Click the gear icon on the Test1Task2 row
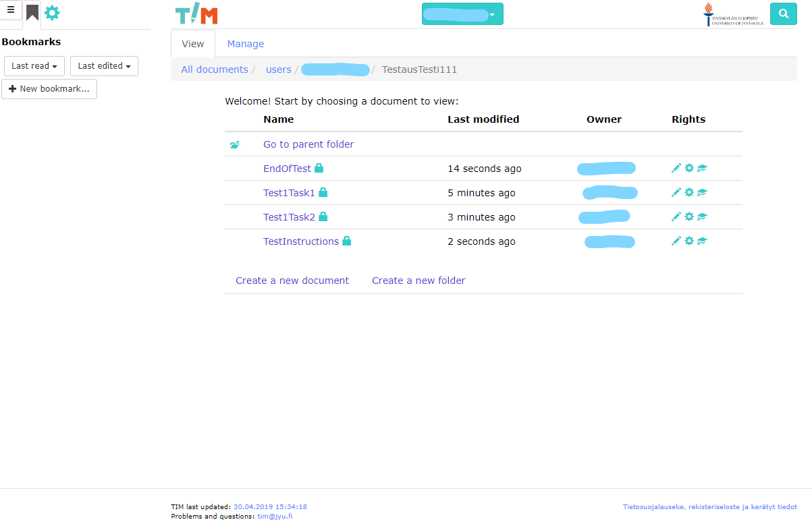This screenshot has width=812, height=526. pyautogui.click(x=689, y=216)
